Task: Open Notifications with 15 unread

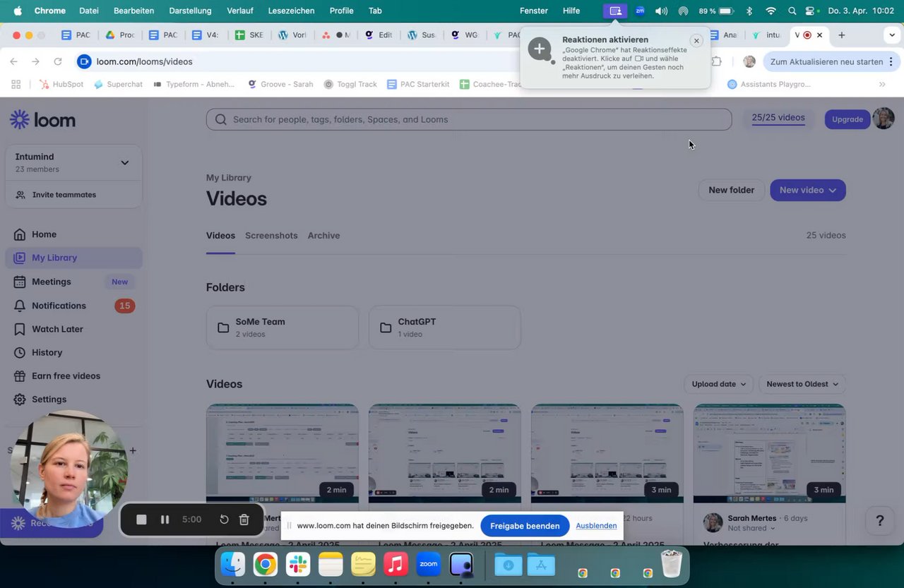Action: point(74,306)
